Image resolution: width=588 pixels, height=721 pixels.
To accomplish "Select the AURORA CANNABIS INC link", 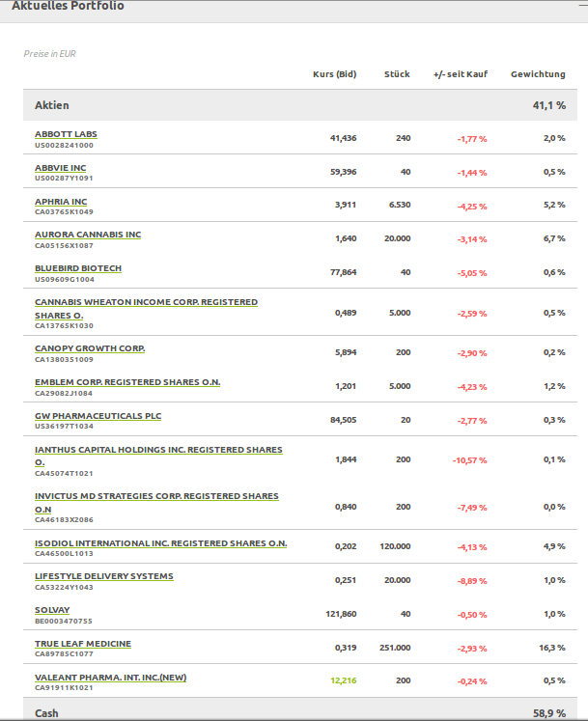I will coord(88,235).
